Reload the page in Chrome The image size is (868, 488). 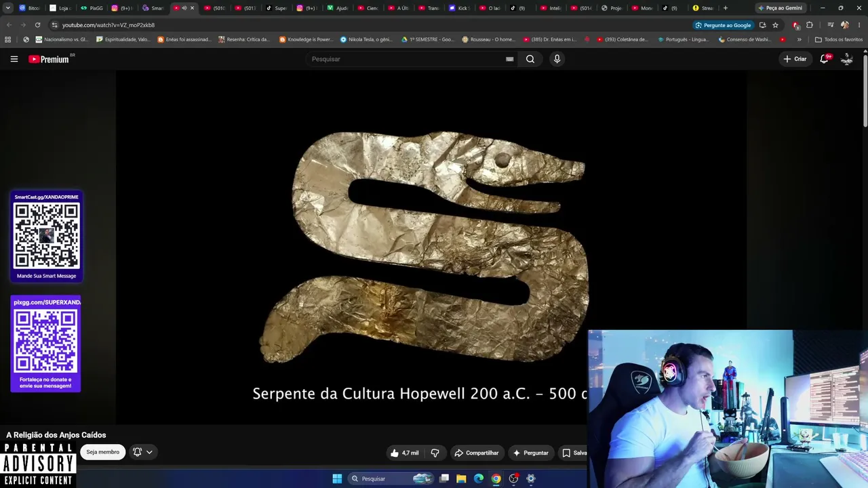37,25
